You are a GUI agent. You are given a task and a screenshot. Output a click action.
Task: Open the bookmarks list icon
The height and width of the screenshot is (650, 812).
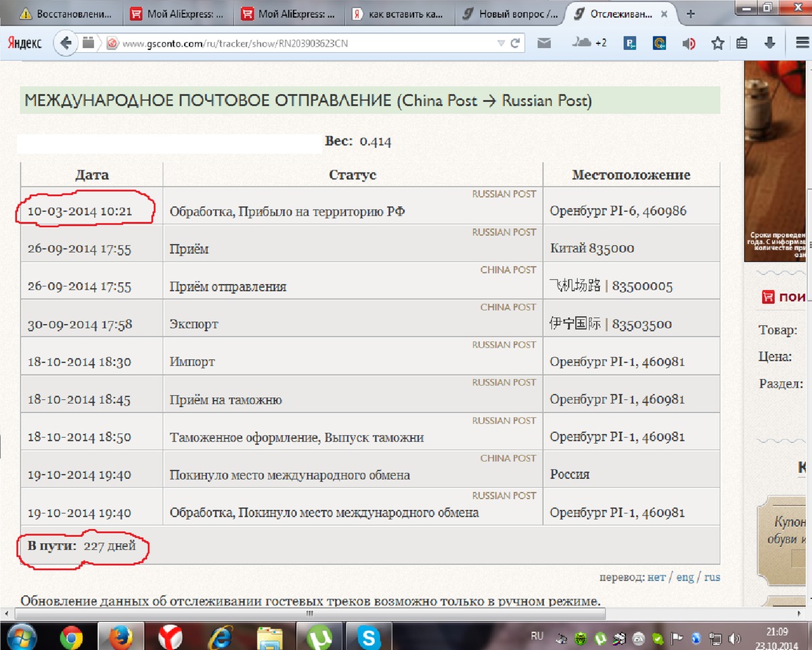pyautogui.click(x=742, y=43)
